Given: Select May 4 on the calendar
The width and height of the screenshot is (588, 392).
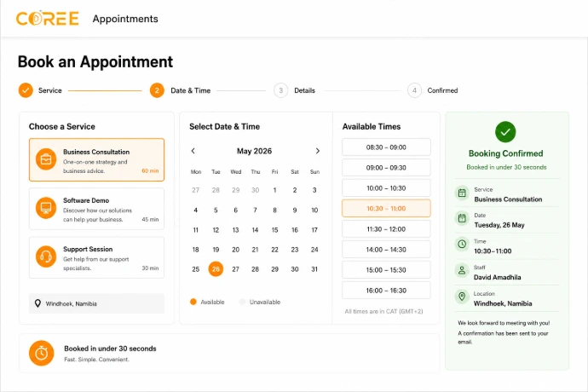Looking at the screenshot, I should pyautogui.click(x=196, y=210).
